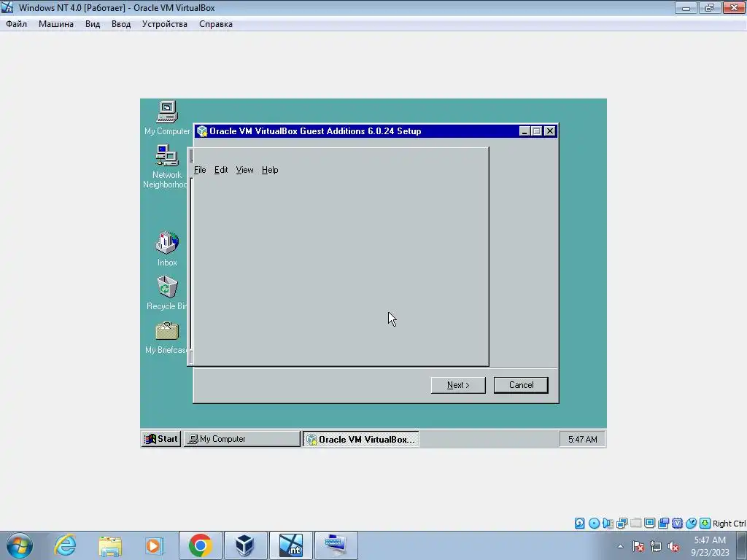Screen dimensions: 747x560
Task: Open the Help menu in the guest window
Action: tap(270, 170)
